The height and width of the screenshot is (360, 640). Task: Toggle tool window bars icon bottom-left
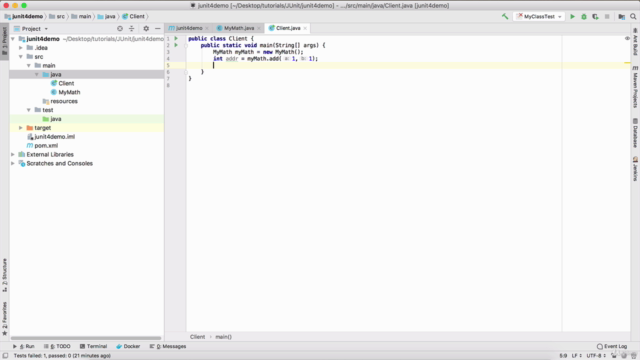(x=5, y=356)
